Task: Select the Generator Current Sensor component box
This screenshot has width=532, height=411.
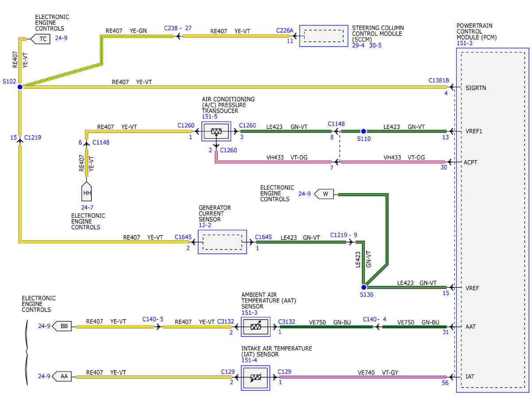Action: coord(222,242)
